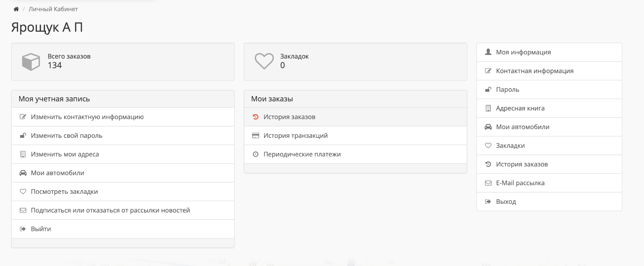Open История транзакций

click(296, 136)
